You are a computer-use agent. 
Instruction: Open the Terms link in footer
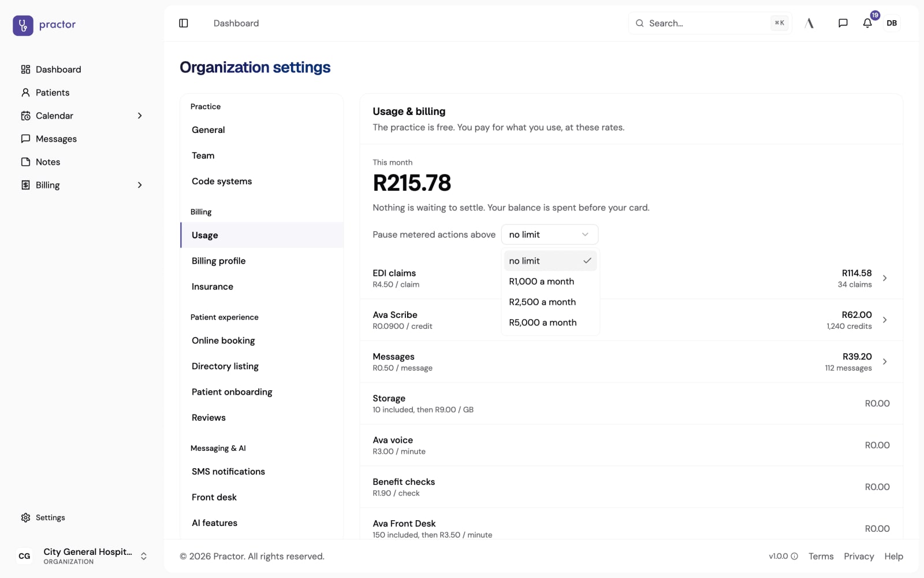821,556
